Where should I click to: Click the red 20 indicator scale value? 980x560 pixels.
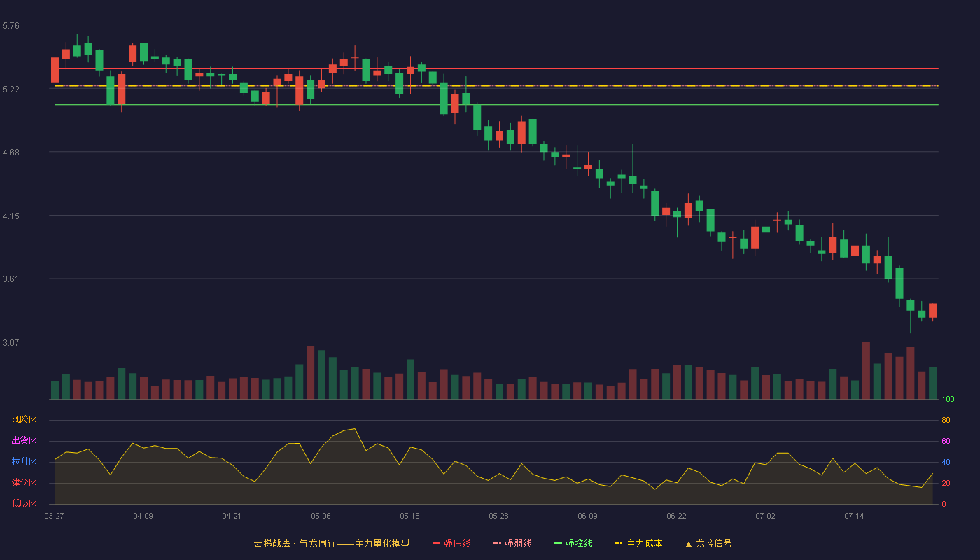point(946,483)
